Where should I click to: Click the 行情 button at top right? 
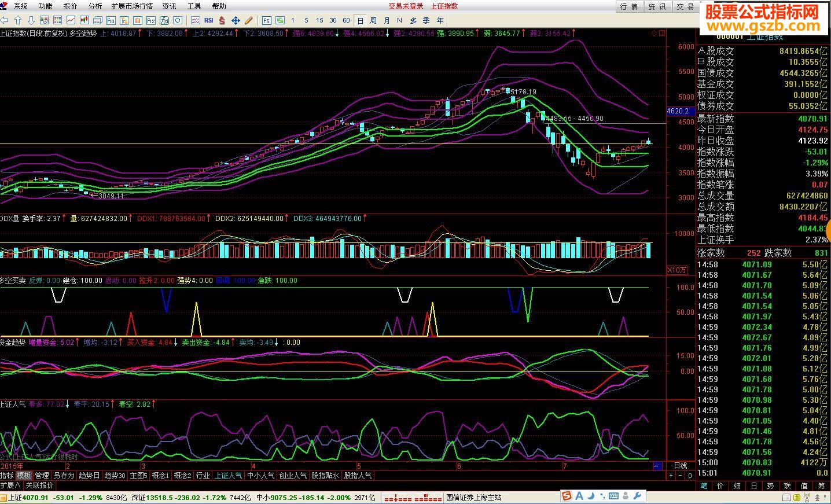(x=629, y=6)
